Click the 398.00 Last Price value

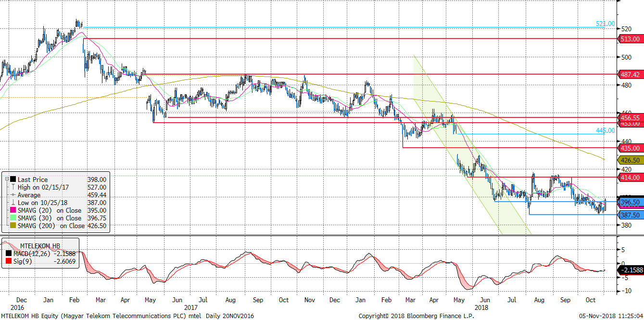click(97, 179)
